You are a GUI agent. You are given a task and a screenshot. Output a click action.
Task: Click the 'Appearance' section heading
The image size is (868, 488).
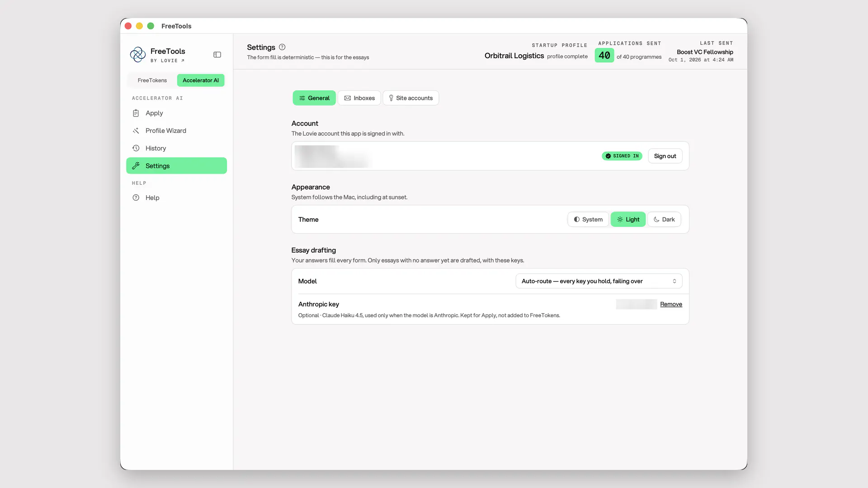pos(311,187)
